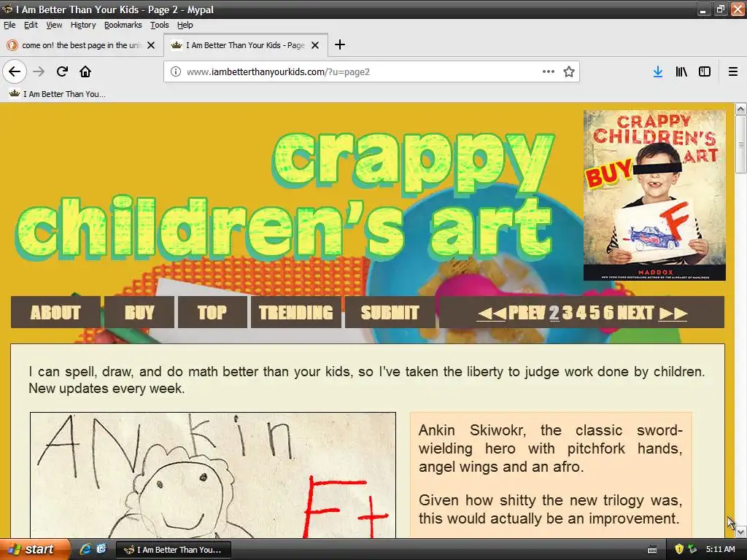The width and height of the screenshot is (747, 560).
Task: Click the forward navigation arrow
Action: (x=39, y=72)
